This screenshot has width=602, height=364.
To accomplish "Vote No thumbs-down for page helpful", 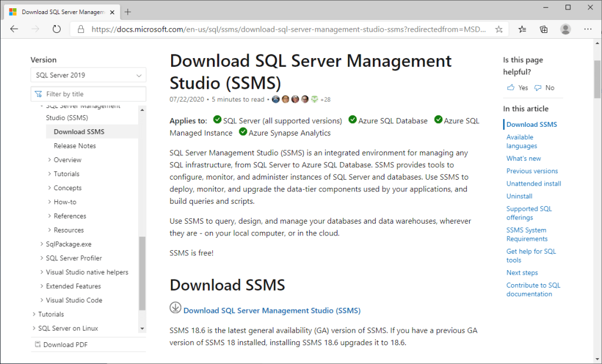I will [544, 87].
